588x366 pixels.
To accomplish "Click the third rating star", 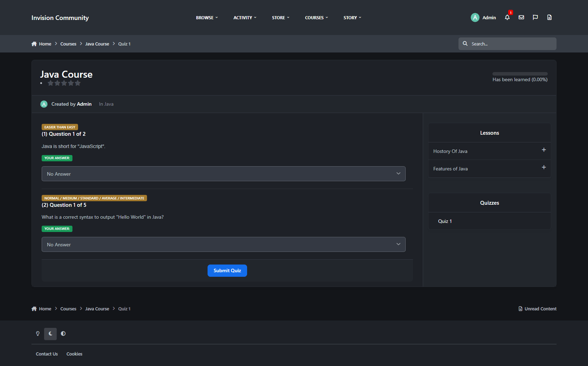I will click(x=64, y=83).
